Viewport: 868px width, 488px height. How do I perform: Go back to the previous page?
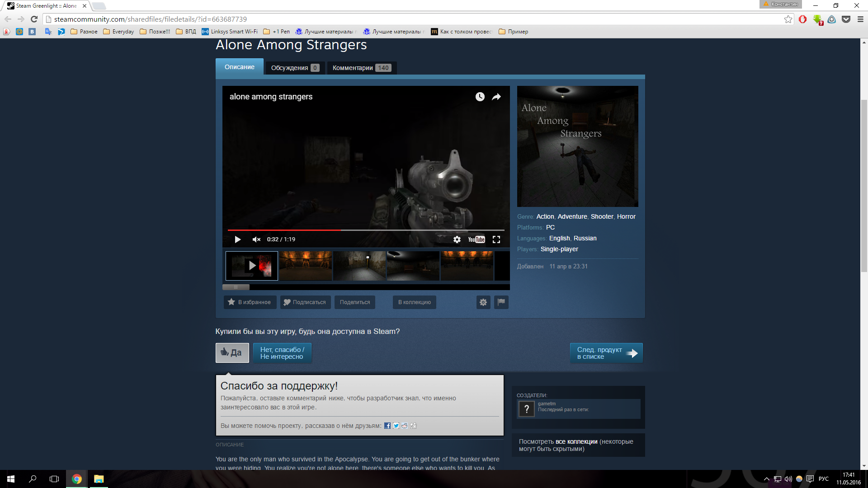click(x=8, y=19)
